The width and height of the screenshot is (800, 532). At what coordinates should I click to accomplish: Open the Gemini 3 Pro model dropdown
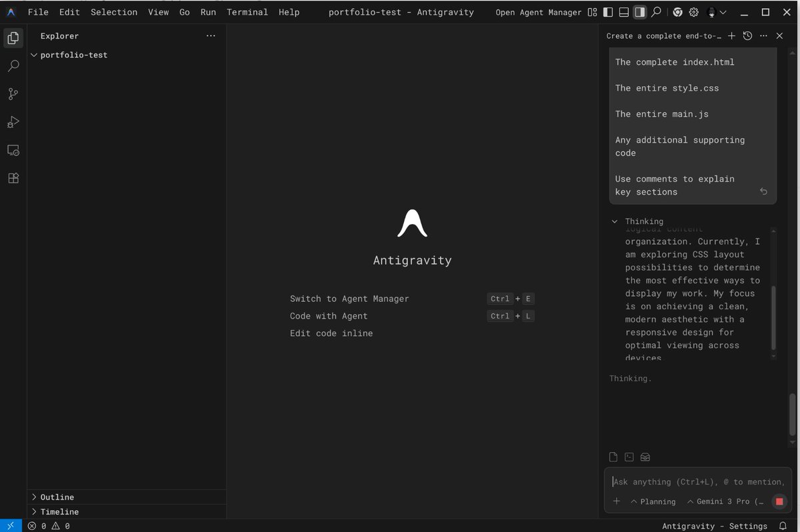(x=725, y=501)
